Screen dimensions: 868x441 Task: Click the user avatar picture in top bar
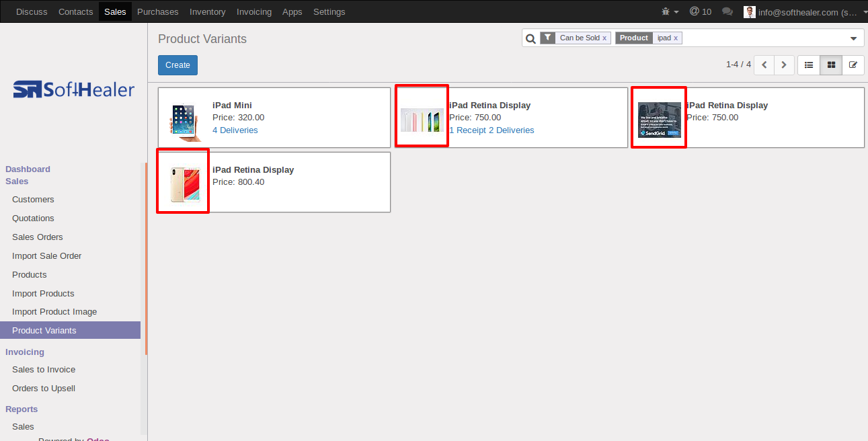coord(750,11)
